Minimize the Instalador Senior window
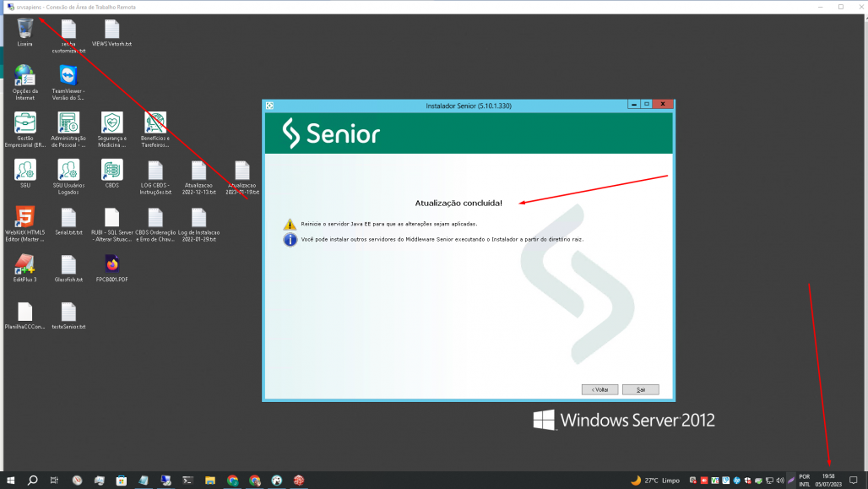Screen dimensions: 868x489 click(634, 104)
